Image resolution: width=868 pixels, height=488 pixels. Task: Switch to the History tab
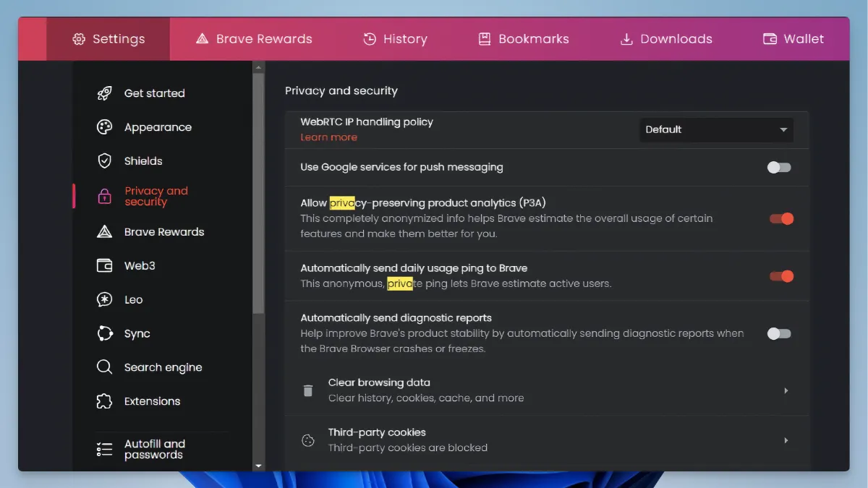(x=395, y=39)
